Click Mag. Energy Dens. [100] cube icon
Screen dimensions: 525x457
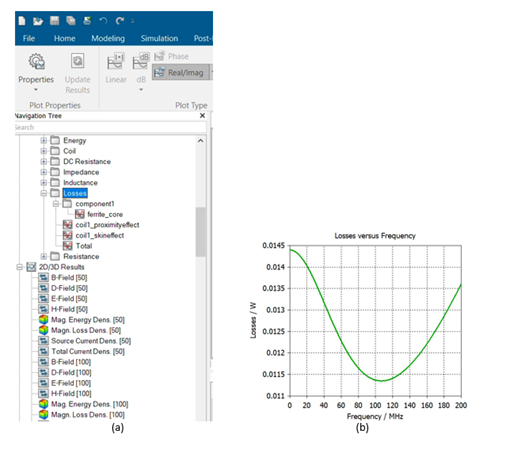[44, 404]
